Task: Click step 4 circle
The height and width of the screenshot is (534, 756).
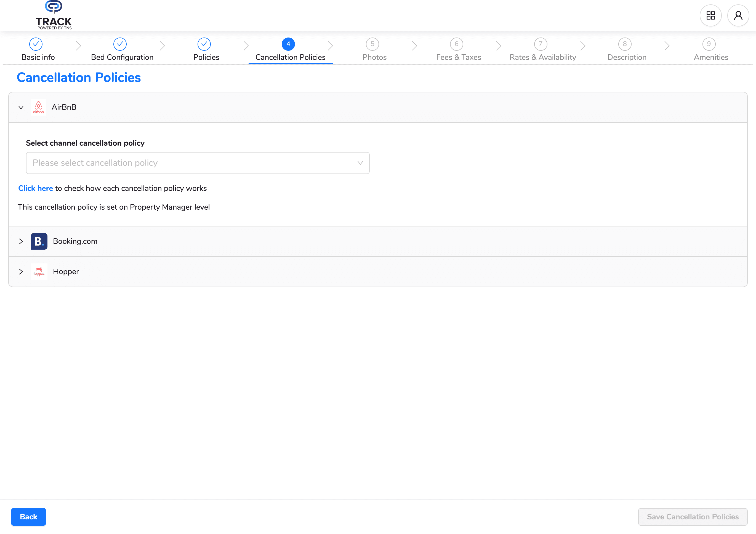Action: coord(288,44)
